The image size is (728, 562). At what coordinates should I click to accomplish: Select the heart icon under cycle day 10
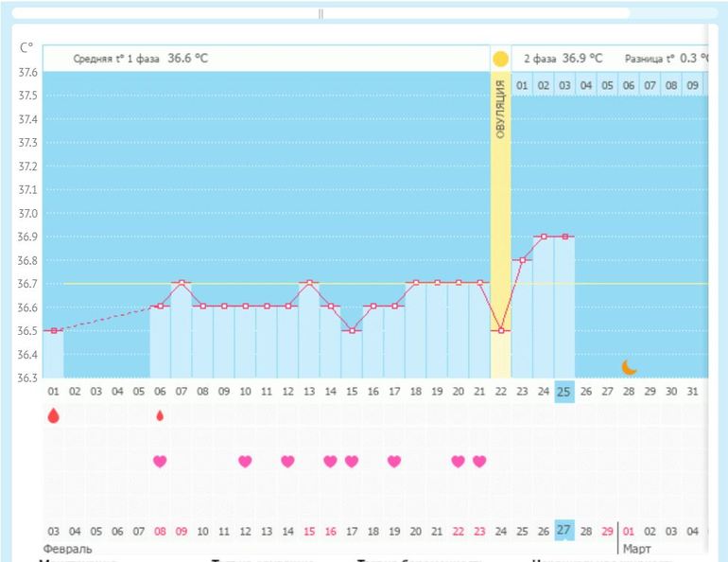[x=245, y=461]
